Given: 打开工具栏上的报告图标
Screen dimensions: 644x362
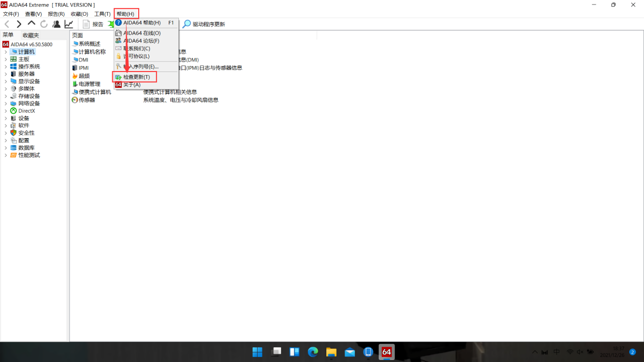Looking at the screenshot, I should tap(85, 24).
